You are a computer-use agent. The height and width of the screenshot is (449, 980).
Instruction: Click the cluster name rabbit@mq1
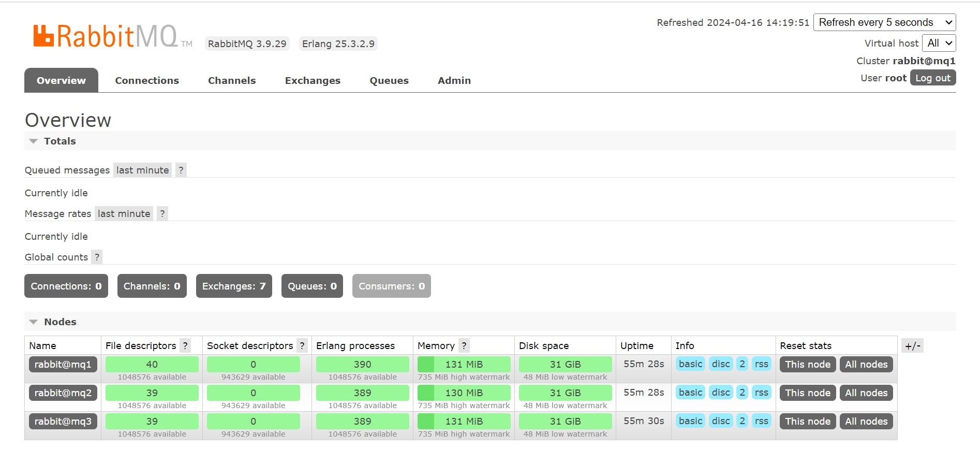point(924,61)
